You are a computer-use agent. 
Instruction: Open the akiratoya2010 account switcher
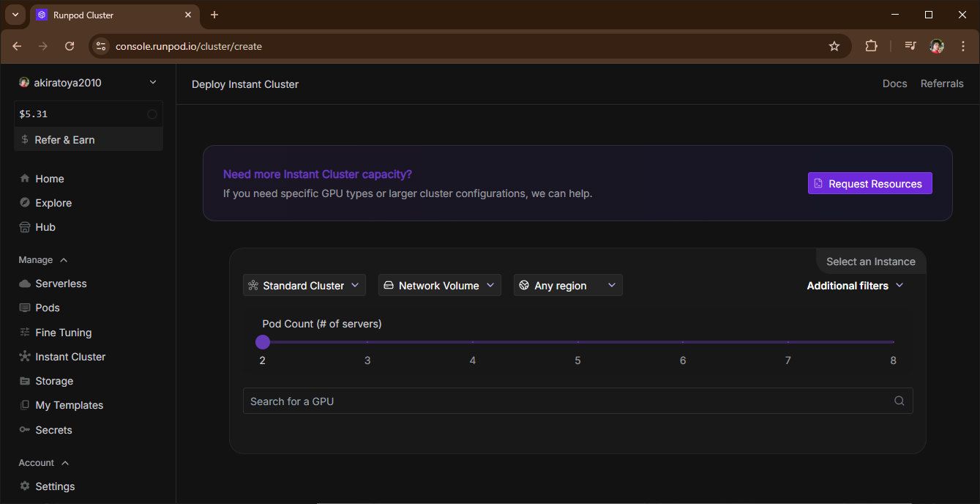click(89, 83)
